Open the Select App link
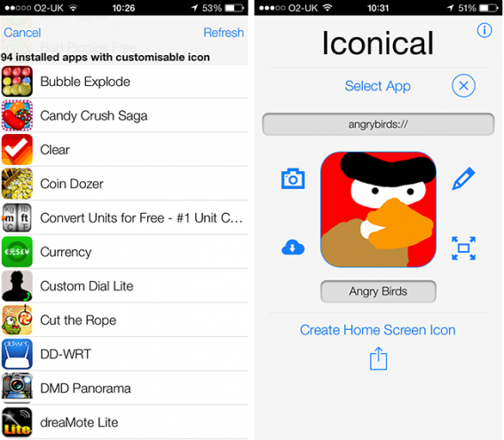Screen dimensions: 504x440 [378, 86]
